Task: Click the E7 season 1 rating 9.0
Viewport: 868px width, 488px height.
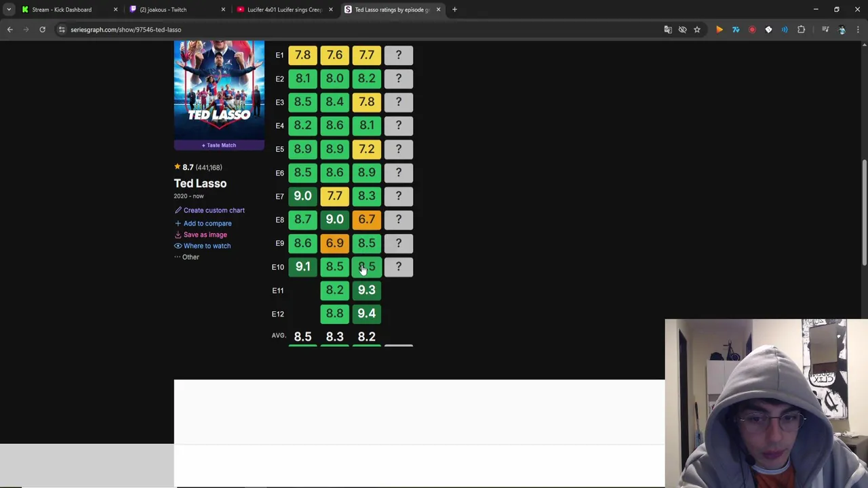Action: coord(302,196)
